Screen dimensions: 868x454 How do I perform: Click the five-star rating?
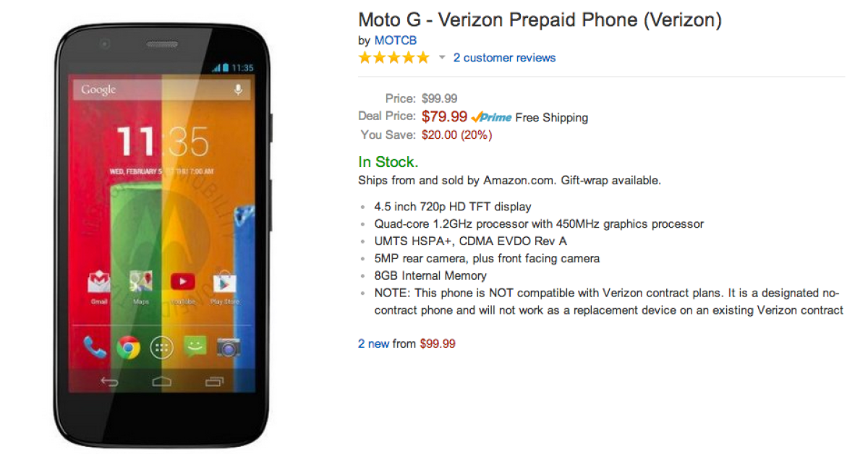point(393,58)
